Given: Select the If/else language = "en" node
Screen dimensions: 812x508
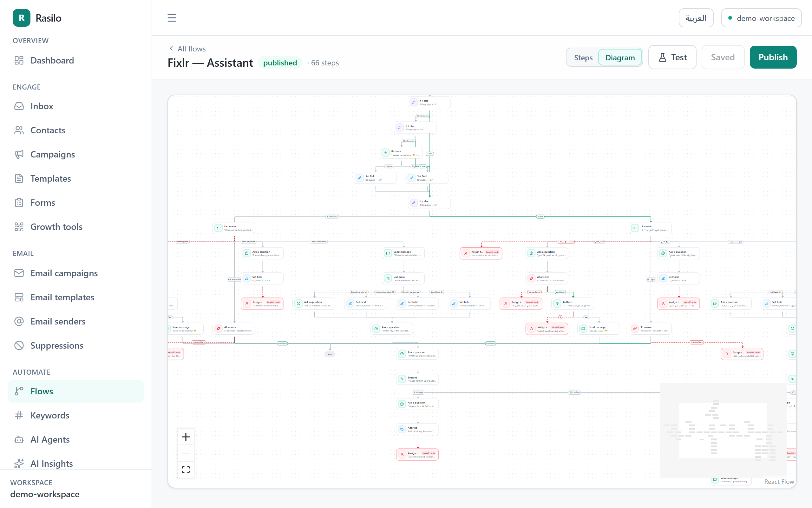Looking at the screenshot, I should click(415, 128).
